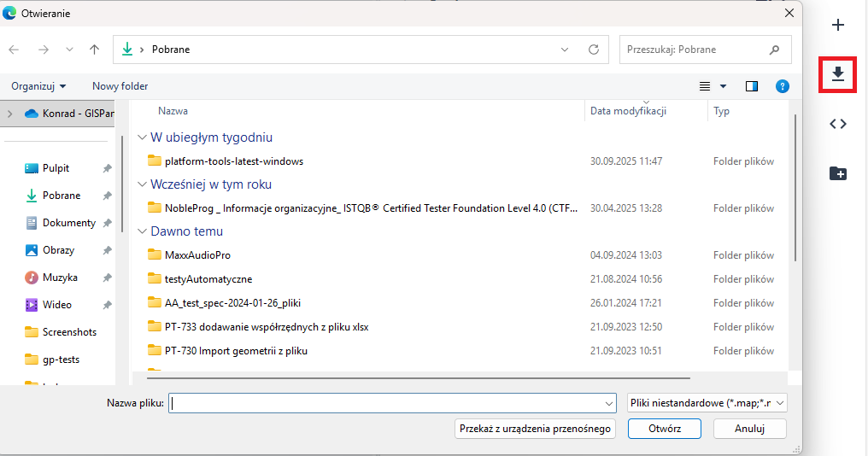Click the 30.09.2025 11:47 date cell
The width and height of the screenshot is (868, 456).
point(626,161)
